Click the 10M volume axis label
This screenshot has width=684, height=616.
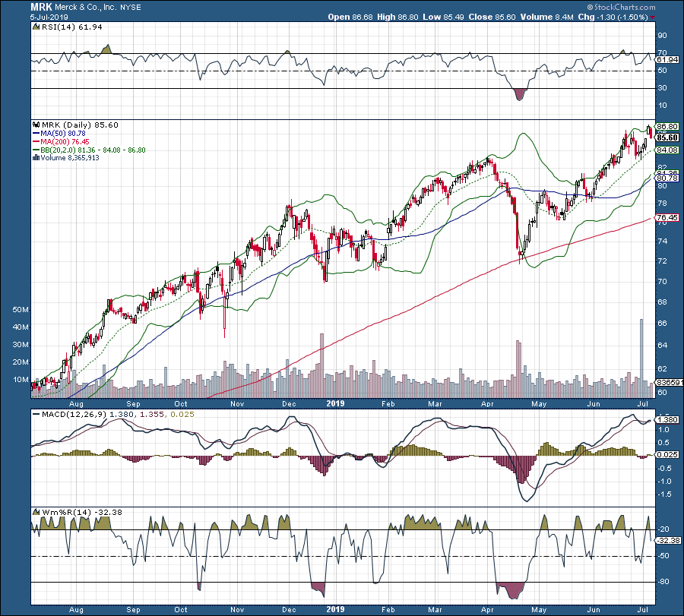(21, 380)
